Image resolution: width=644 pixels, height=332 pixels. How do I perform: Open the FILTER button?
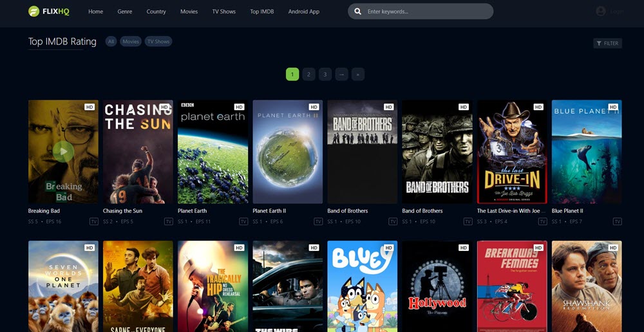pos(607,43)
